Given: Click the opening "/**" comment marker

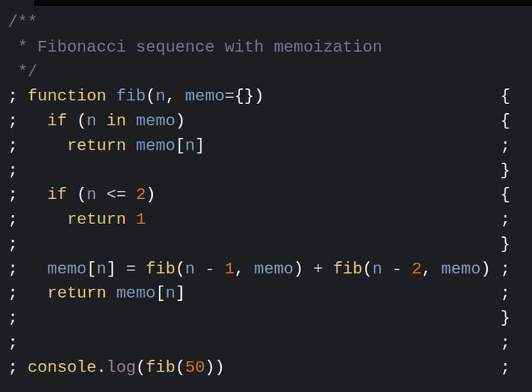Looking at the screenshot, I should point(23,22).
